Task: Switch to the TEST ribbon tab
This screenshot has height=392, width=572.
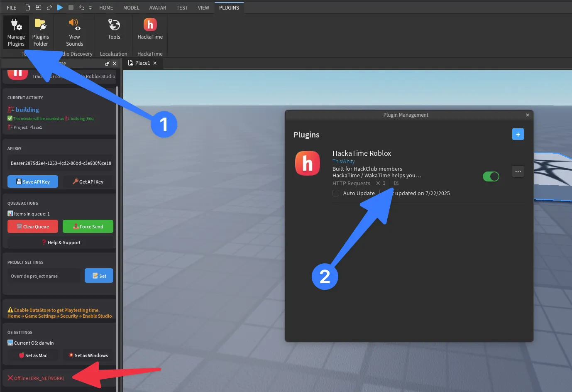Action: click(182, 7)
